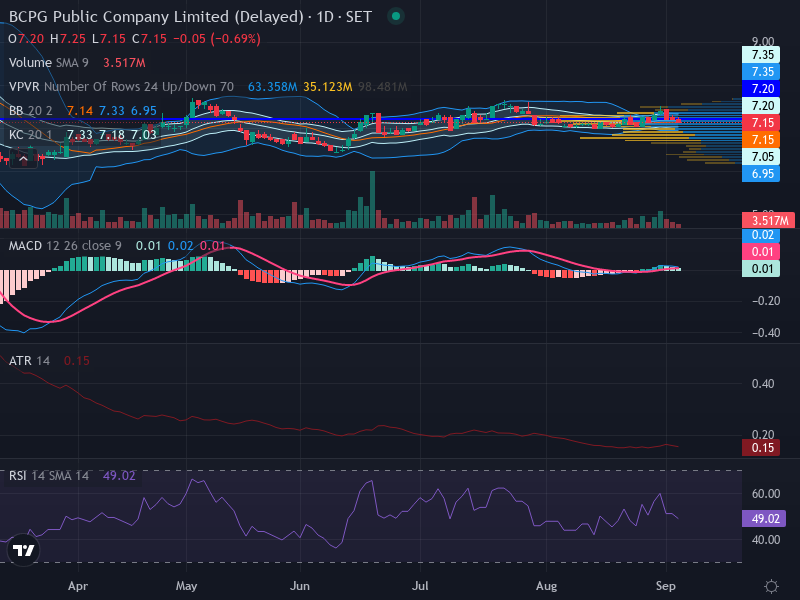This screenshot has width=800, height=600.
Task: Click the ATR legend value 0.15
Action: click(x=77, y=361)
